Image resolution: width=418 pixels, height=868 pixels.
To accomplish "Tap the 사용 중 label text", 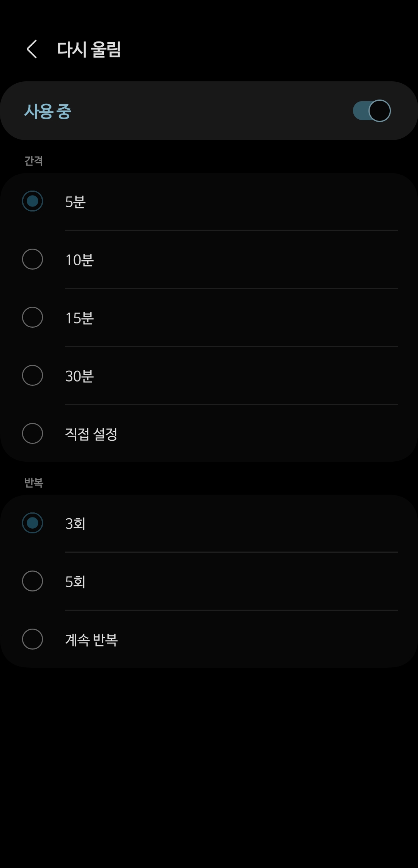I will click(48, 112).
